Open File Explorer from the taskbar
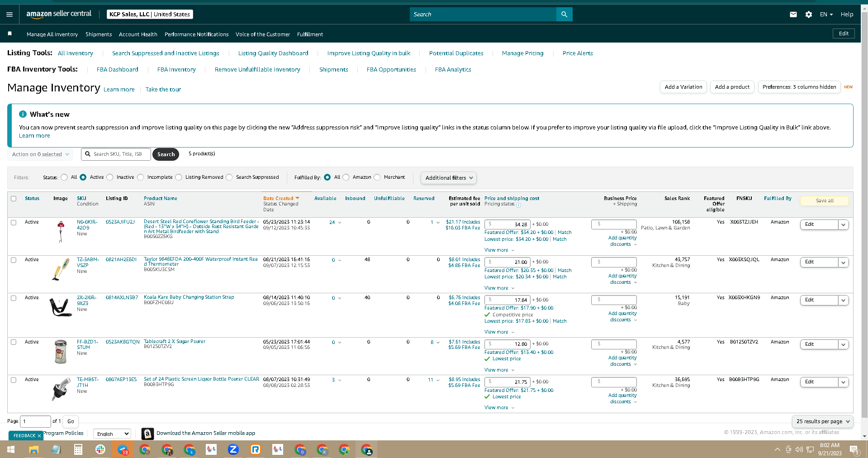Image resolution: width=868 pixels, height=458 pixels. coord(34,449)
